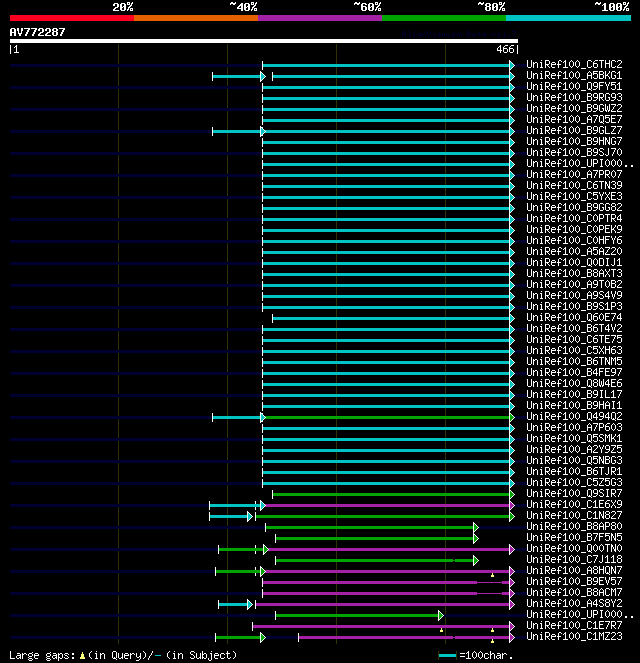The width and height of the screenshot is (640, 663).
Task: Click the red 20% identity legend segment
Action: pos(72,18)
